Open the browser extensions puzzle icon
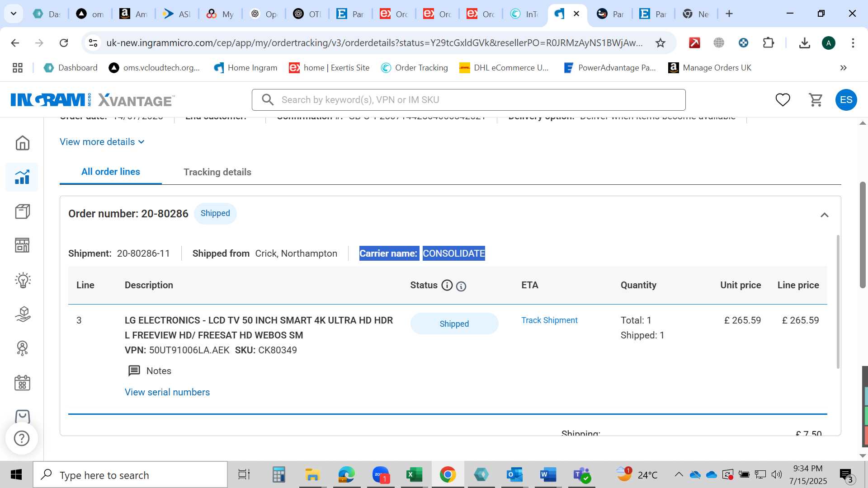Image resolution: width=868 pixels, height=488 pixels. tap(768, 43)
